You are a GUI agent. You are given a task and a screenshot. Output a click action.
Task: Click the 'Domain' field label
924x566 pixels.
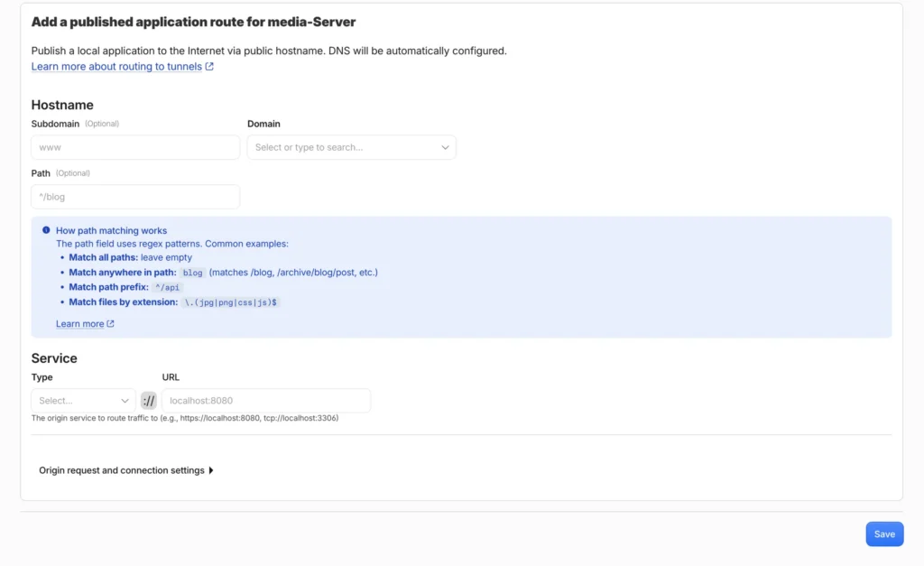click(264, 124)
